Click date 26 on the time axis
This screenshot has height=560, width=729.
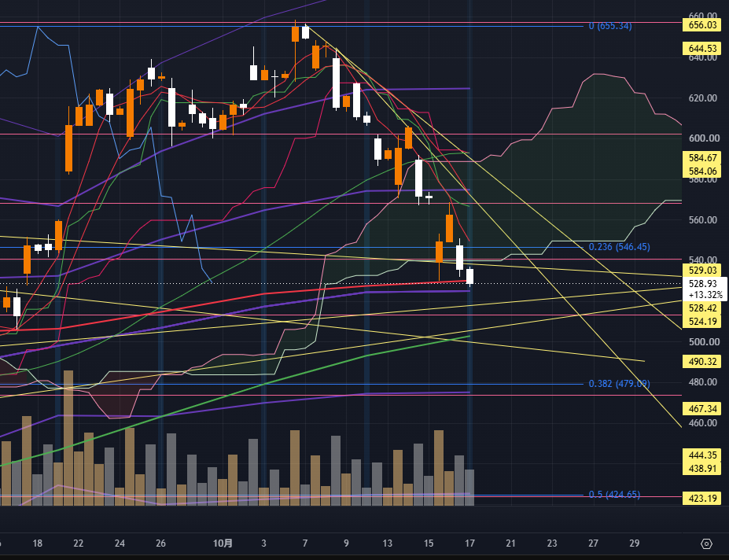(160, 543)
